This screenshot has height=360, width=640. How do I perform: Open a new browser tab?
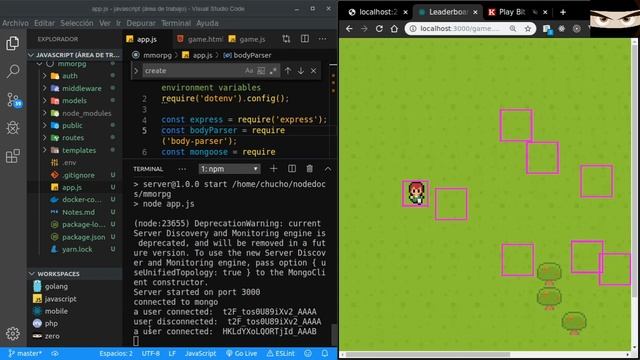tap(563, 12)
